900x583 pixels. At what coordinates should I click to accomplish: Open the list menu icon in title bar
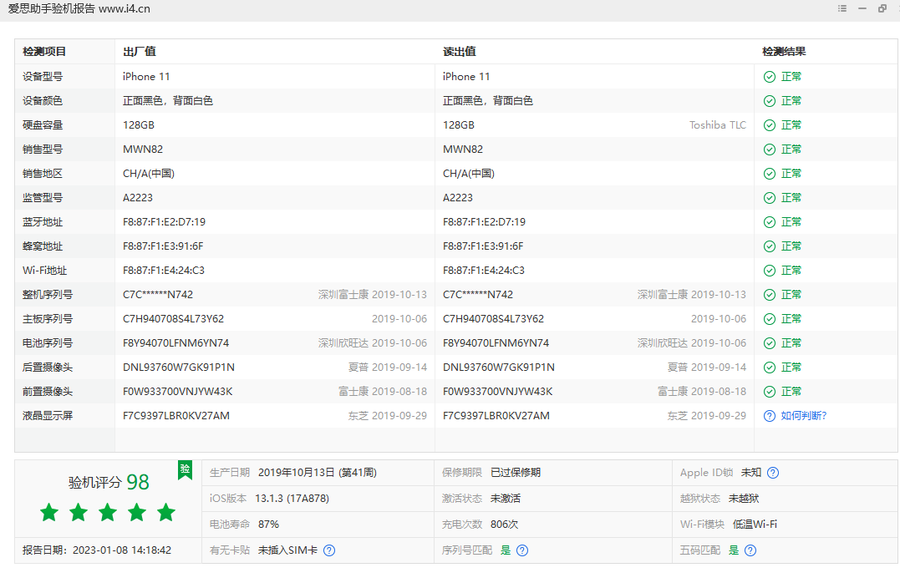click(843, 9)
